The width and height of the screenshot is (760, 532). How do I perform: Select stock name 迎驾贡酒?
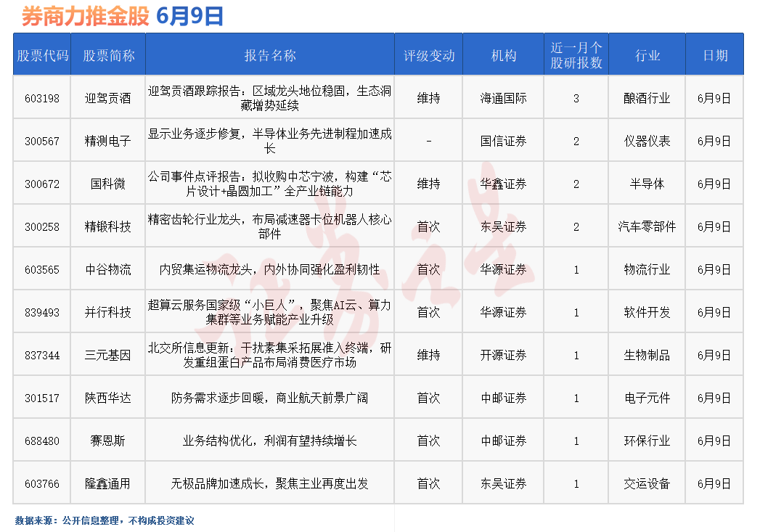click(x=107, y=99)
